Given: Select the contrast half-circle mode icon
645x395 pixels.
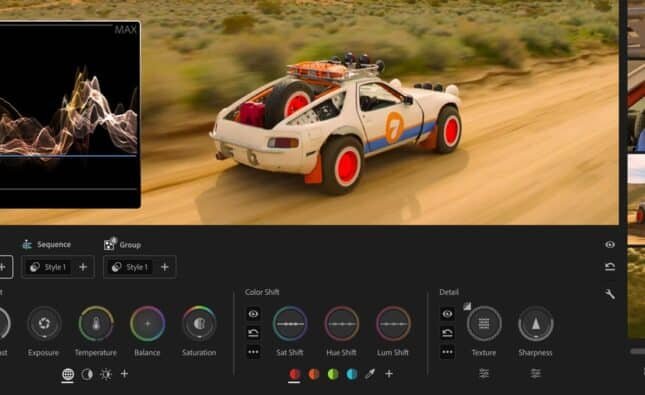Looking at the screenshot, I should [87, 374].
